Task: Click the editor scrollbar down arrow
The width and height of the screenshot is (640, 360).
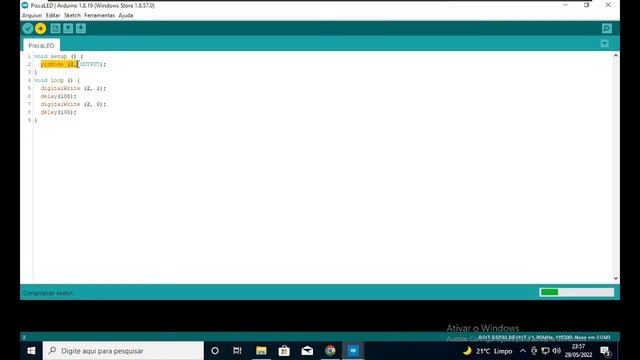Action: point(616,278)
